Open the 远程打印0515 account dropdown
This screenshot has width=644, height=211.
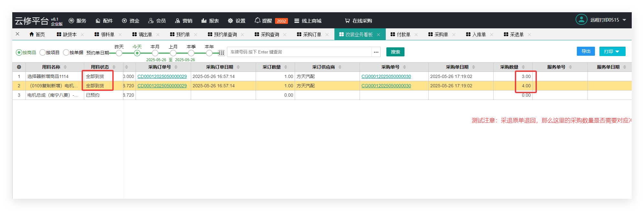pos(624,20)
